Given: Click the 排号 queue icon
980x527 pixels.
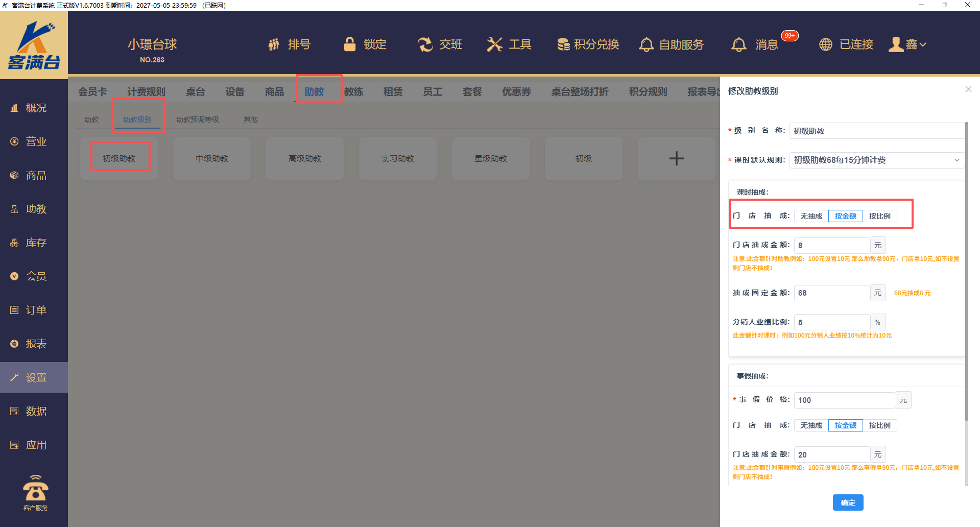Looking at the screenshot, I should point(274,44).
